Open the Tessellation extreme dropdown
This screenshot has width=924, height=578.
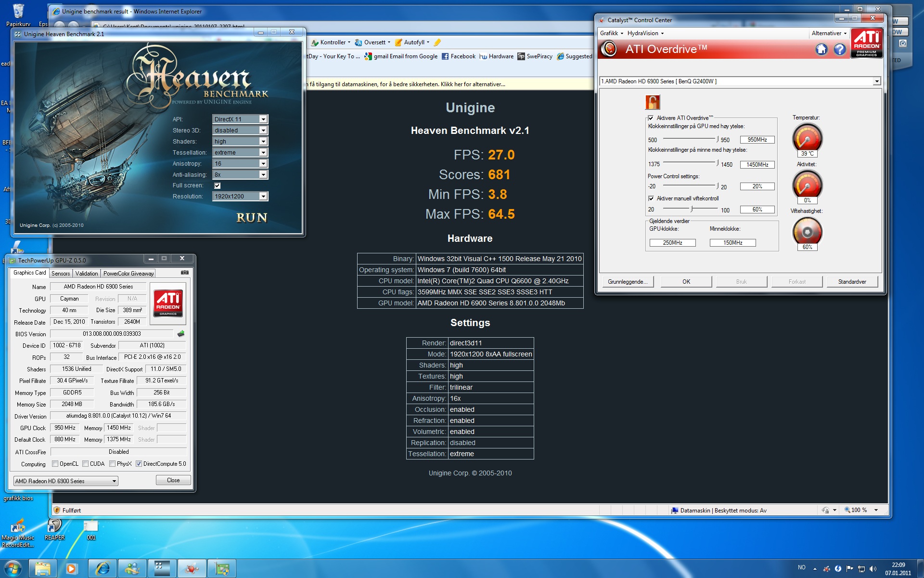tap(240, 152)
